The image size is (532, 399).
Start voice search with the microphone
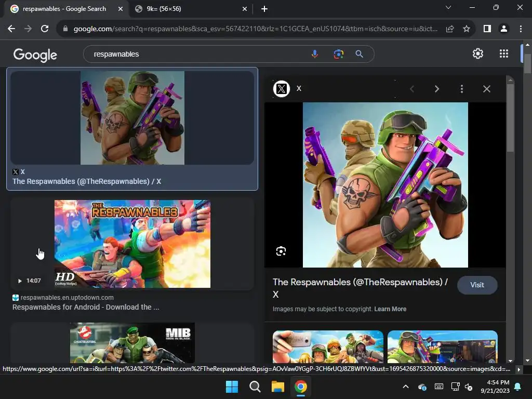315,54
